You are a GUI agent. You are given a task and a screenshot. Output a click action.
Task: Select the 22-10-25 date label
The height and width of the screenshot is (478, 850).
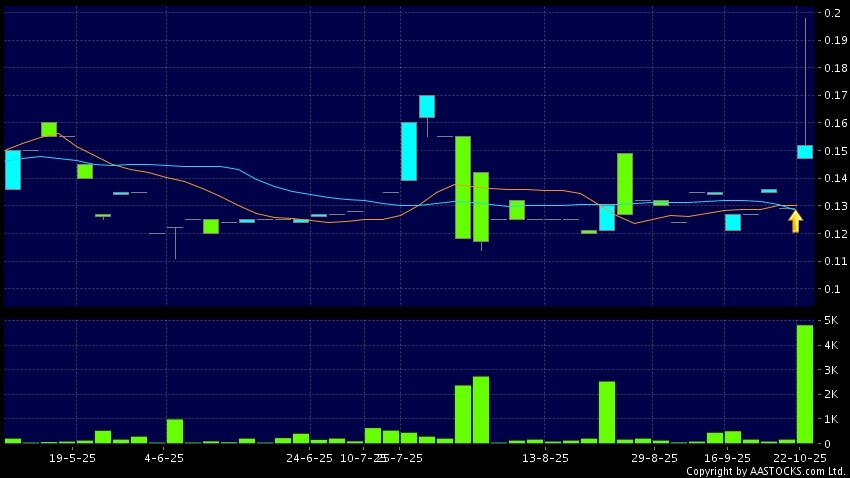click(799, 457)
